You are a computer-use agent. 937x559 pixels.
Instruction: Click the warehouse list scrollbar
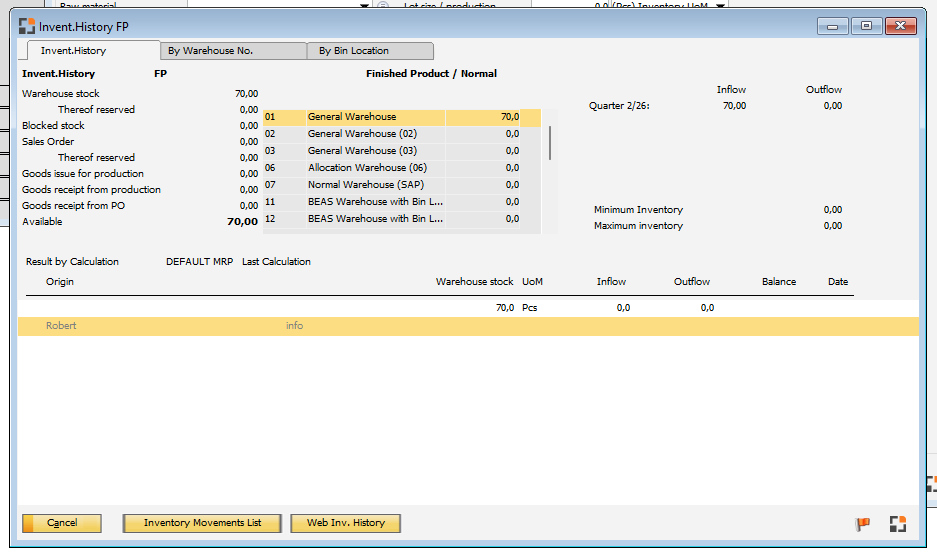[x=550, y=143]
